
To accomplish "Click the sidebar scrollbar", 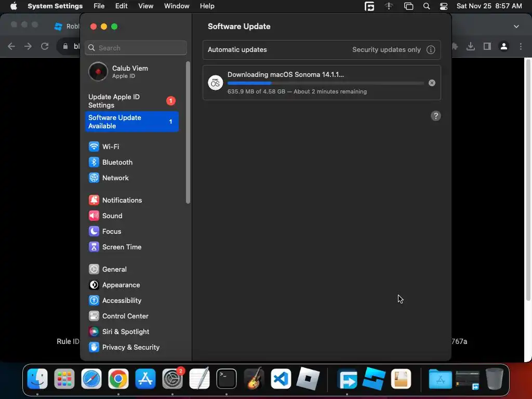I will [x=188, y=132].
